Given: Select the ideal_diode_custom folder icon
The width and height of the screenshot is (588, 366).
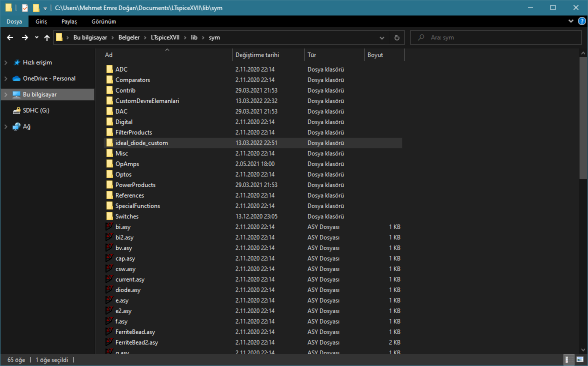Looking at the screenshot, I should (x=109, y=143).
